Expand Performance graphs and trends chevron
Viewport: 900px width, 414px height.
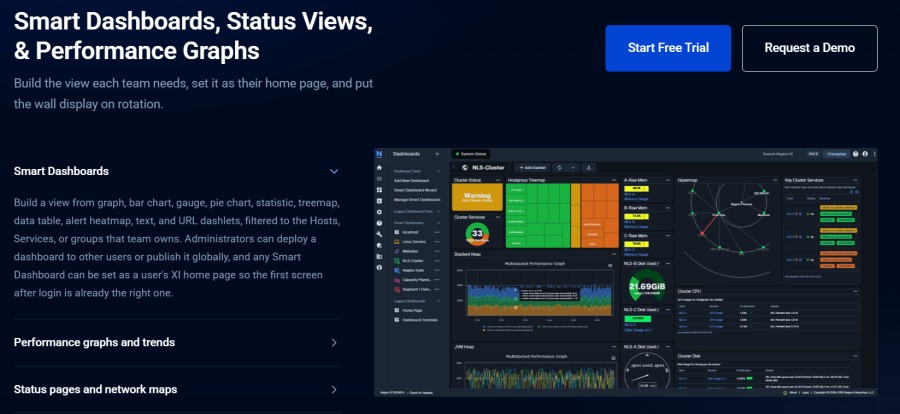click(334, 343)
